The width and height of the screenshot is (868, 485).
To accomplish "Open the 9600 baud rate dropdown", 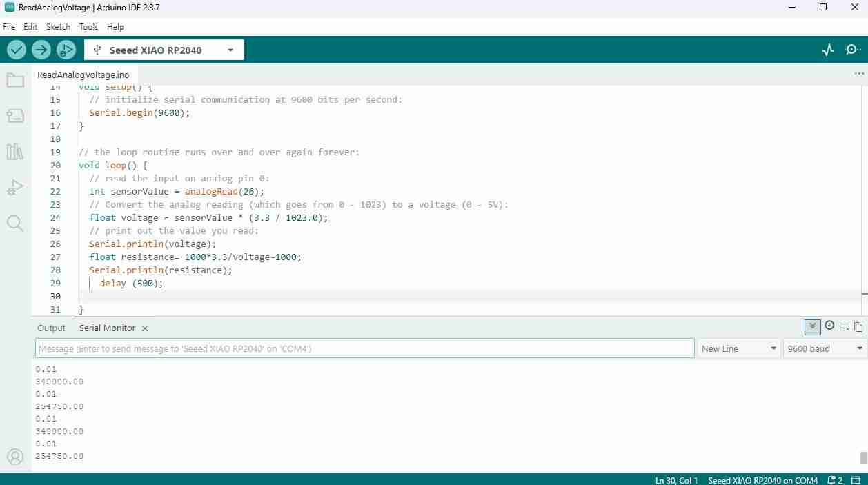I will (x=825, y=348).
